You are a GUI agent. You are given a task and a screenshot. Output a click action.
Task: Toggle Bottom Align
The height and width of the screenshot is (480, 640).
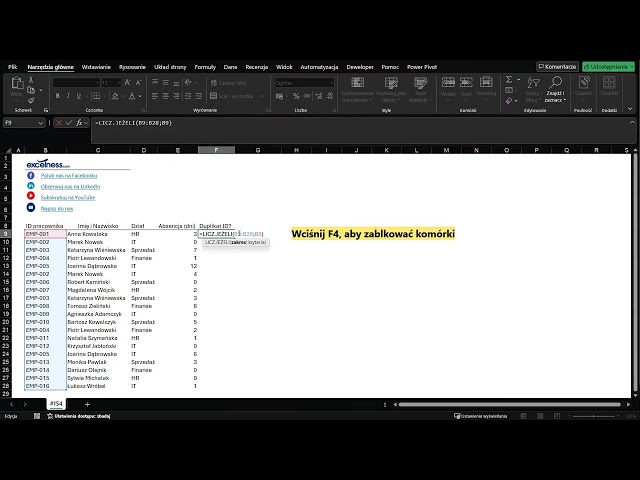pyautogui.click(x=176, y=82)
